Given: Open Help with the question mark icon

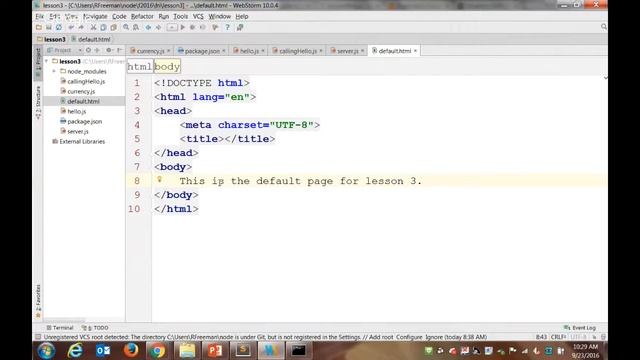Looking at the screenshot, I should coord(227,27).
